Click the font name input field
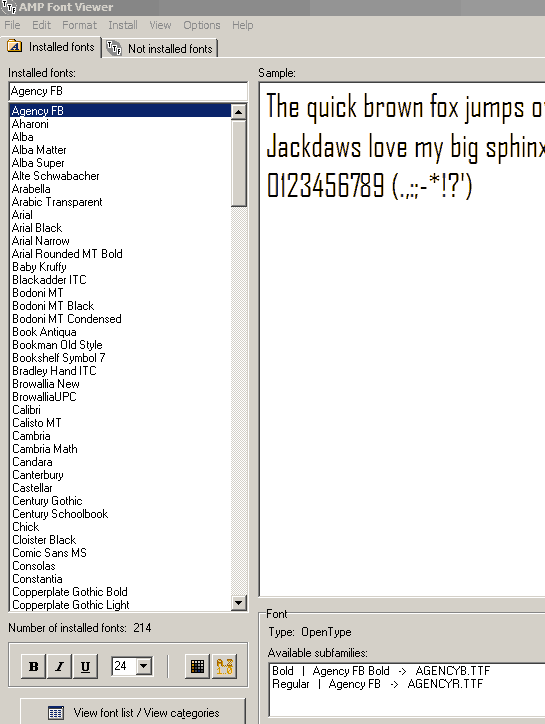 128,91
